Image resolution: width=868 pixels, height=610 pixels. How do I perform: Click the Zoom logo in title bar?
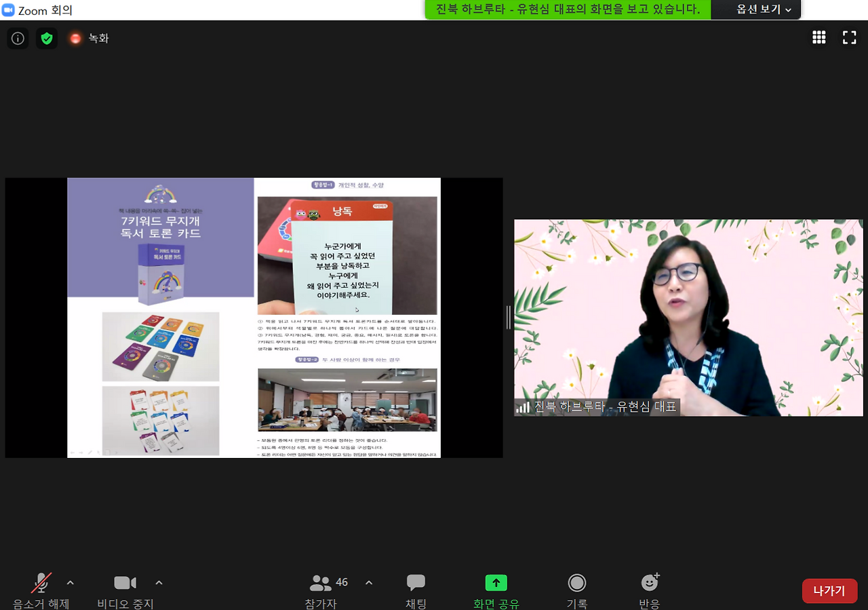pyautogui.click(x=8, y=10)
